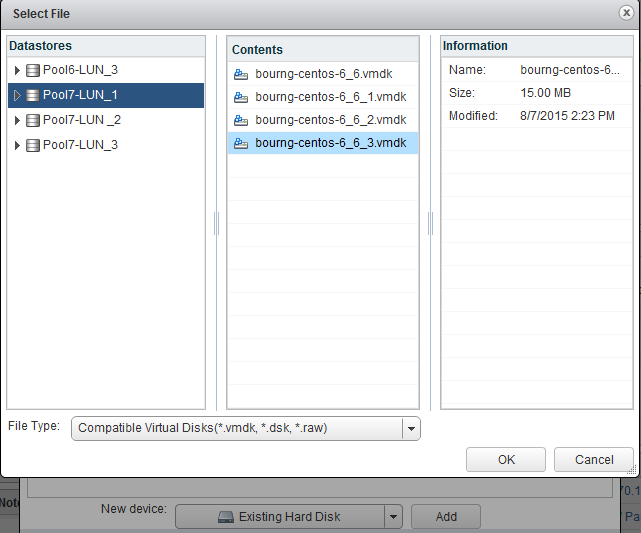The width and height of the screenshot is (641, 533).
Task: Expand the Pool7-LUN _2 tree node
Action: [17, 120]
